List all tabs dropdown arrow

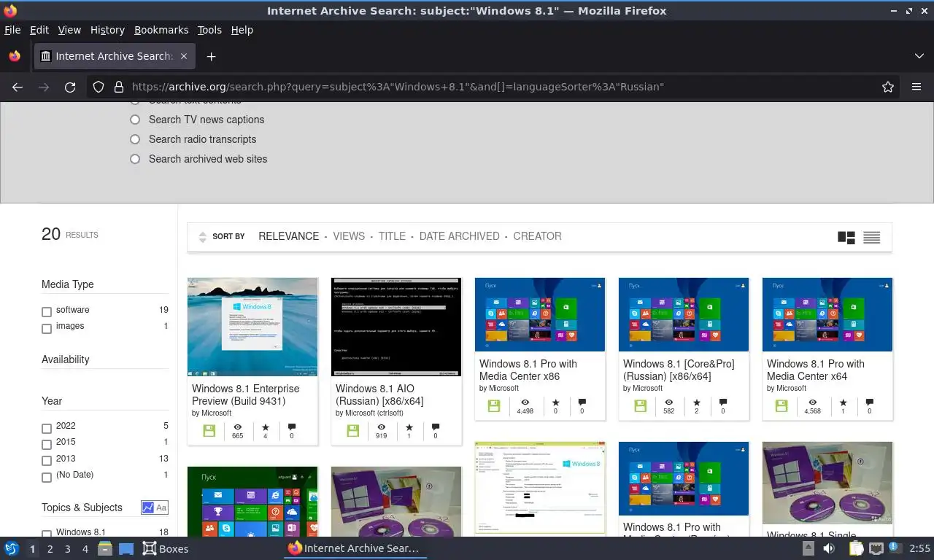919,56
